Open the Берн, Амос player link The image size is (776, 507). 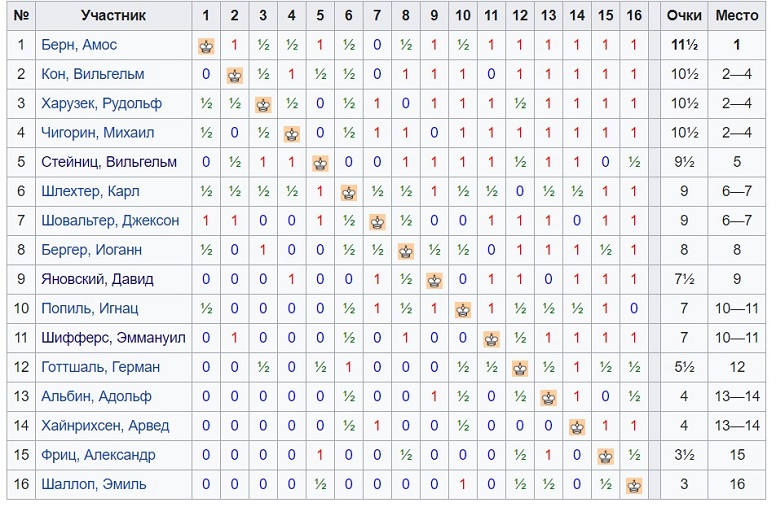click(79, 45)
